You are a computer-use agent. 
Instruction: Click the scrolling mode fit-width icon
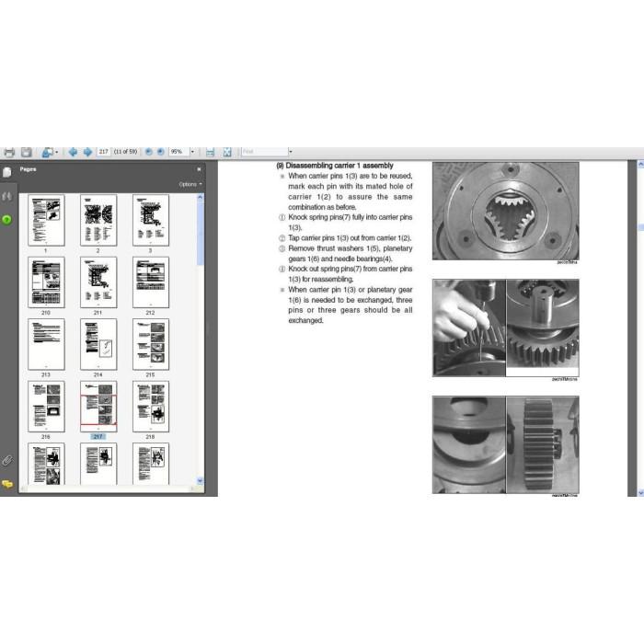point(210,152)
